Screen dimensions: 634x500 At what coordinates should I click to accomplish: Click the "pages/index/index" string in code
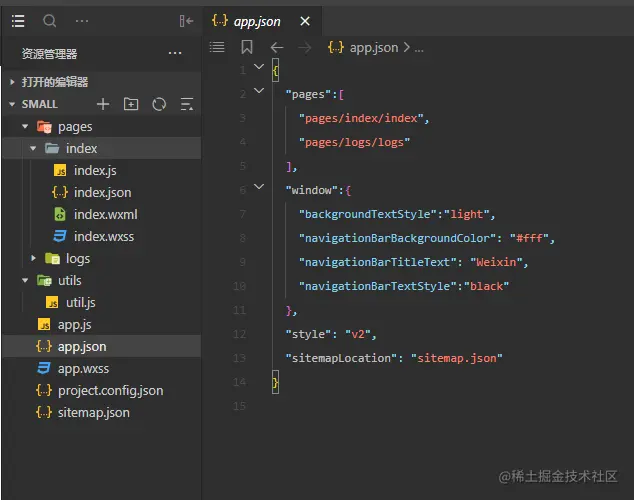coord(361,118)
